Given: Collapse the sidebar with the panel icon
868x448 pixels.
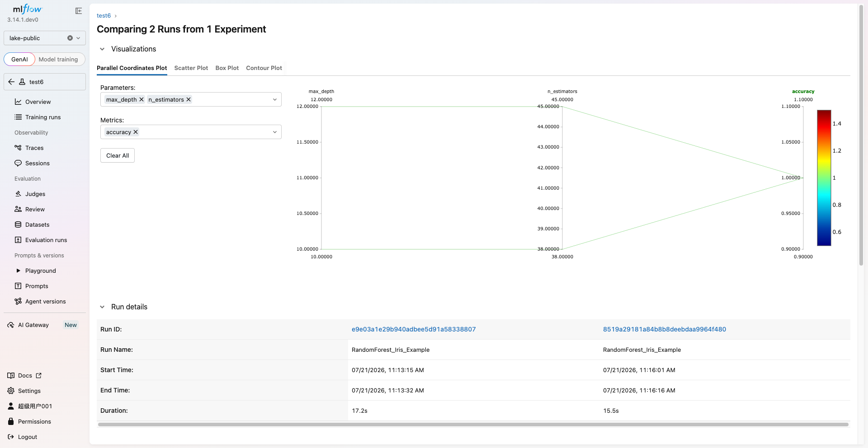Looking at the screenshot, I should (79, 11).
